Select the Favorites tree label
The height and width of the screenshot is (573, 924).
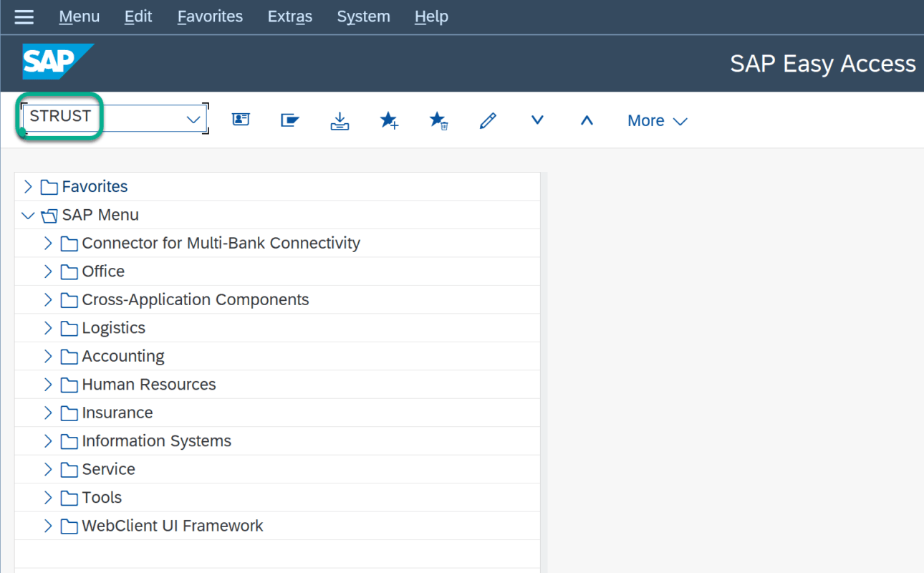95,186
